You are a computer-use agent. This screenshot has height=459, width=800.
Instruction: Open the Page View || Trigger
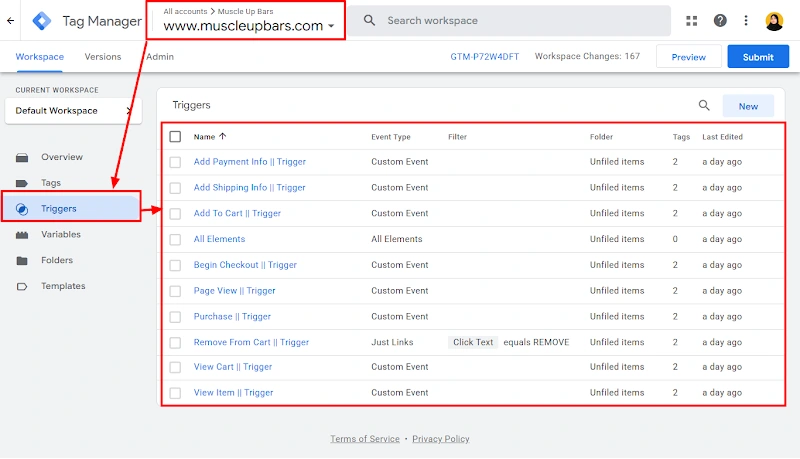tap(234, 291)
